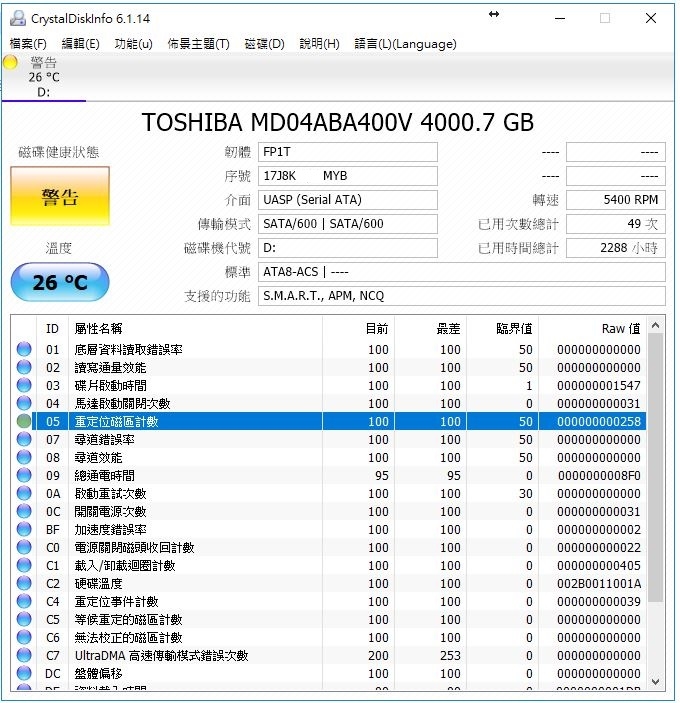Click the yellow 警告 health status button

(60, 196)
